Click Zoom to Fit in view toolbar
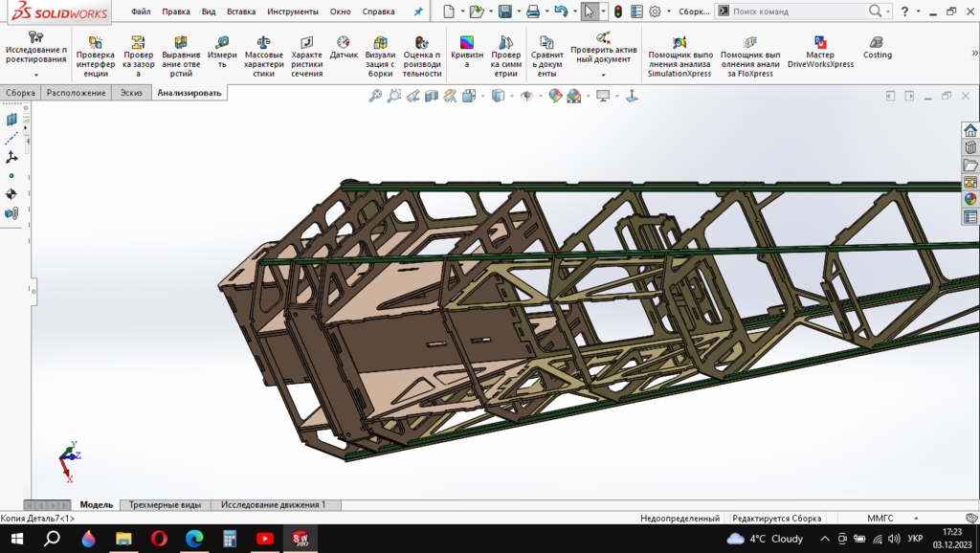This screenshot has width=980, height=553. 375,96
